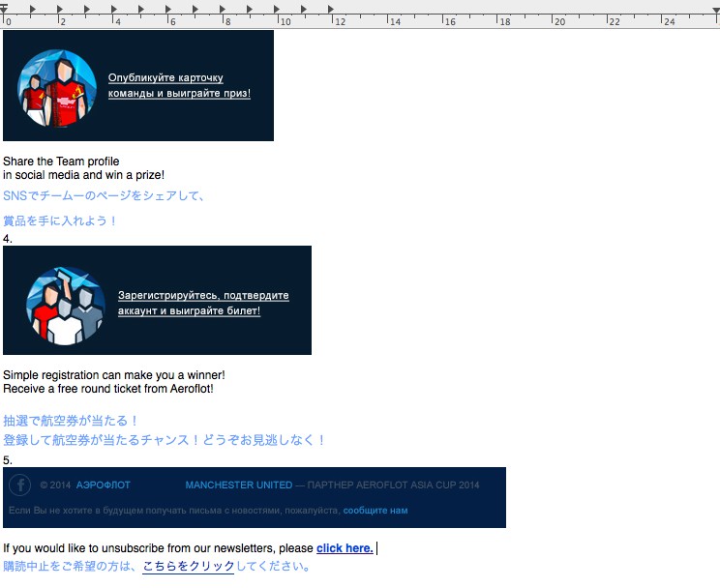Click the left indent marker at ruler 0
Viewport: 720px width, 588px height.
coord(4,9)
